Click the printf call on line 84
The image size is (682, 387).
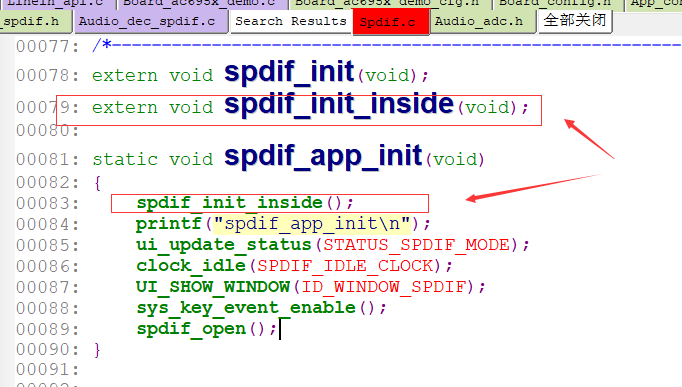tap(169, 224)
